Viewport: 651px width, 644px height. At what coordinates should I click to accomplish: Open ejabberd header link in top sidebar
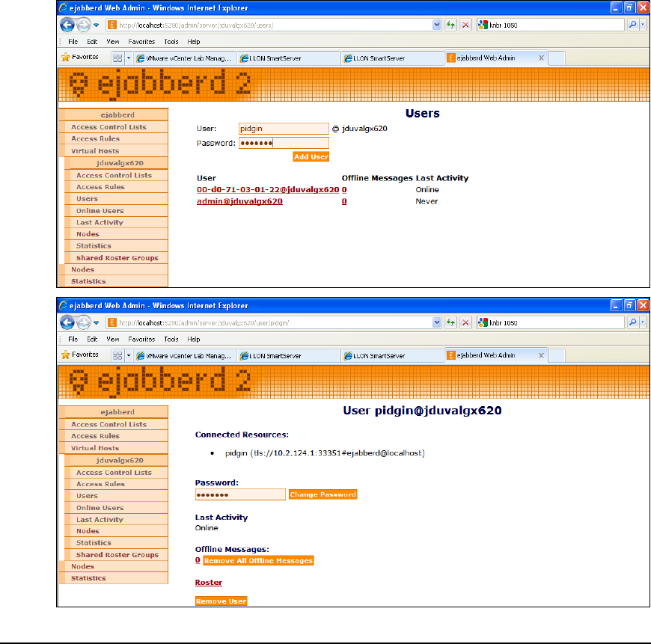pyautogui.click(x=114, y=114)
